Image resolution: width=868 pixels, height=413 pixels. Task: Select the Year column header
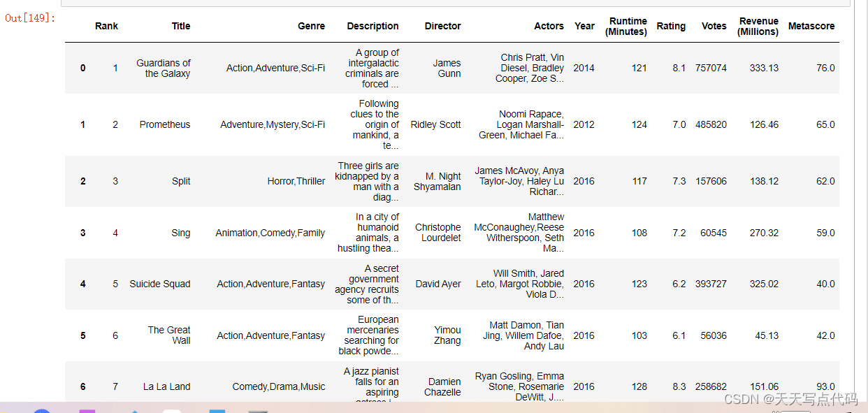point(584,26)
